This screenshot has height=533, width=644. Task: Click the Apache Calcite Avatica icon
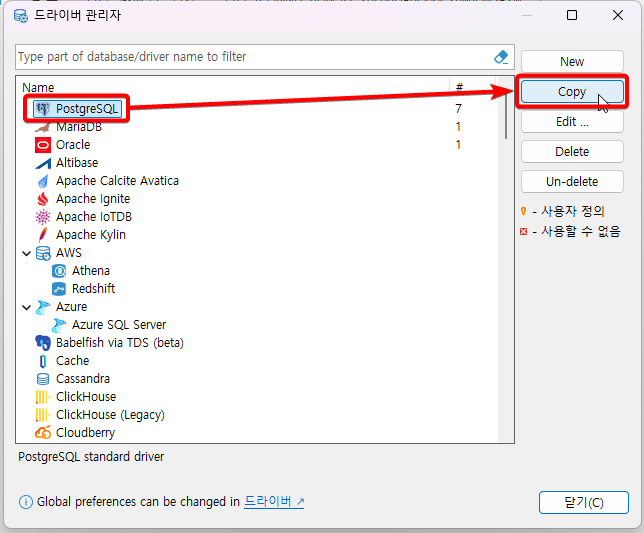[43, 181]
